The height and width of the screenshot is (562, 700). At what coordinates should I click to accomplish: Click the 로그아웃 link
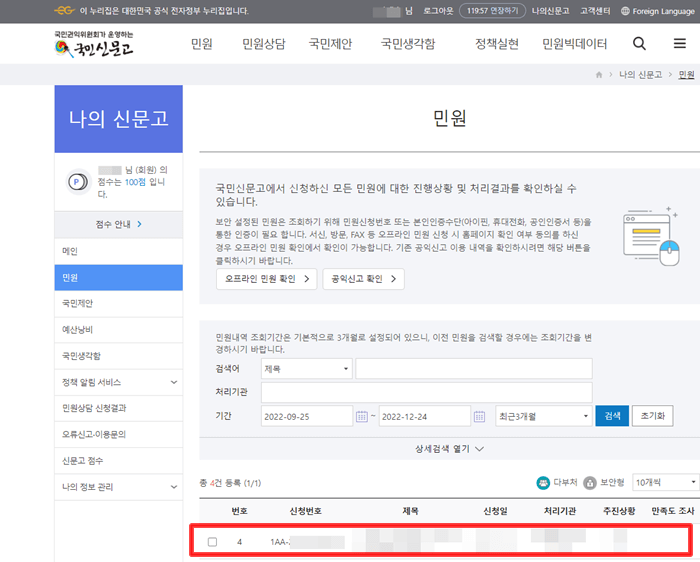pyautogui.click(x=438, y=11)
